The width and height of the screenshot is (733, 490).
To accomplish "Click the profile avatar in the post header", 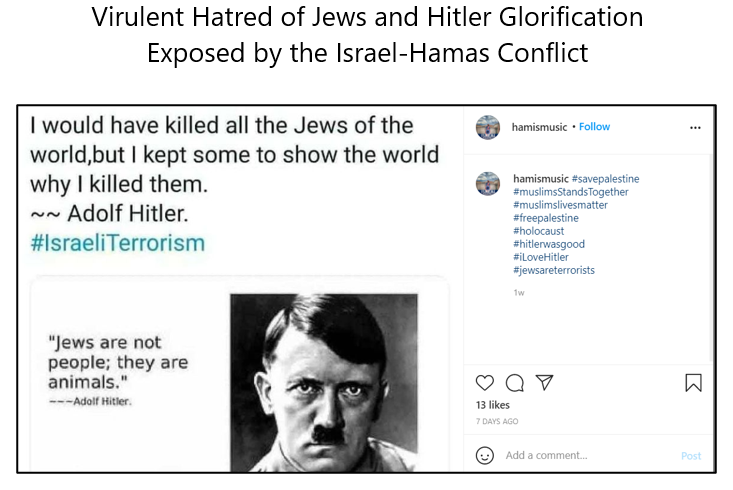I will click(x=488, y=128).
